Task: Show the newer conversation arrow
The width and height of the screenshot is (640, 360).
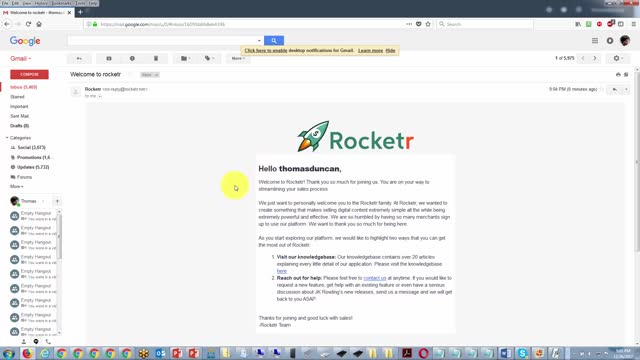Action: tap(583, 58)
